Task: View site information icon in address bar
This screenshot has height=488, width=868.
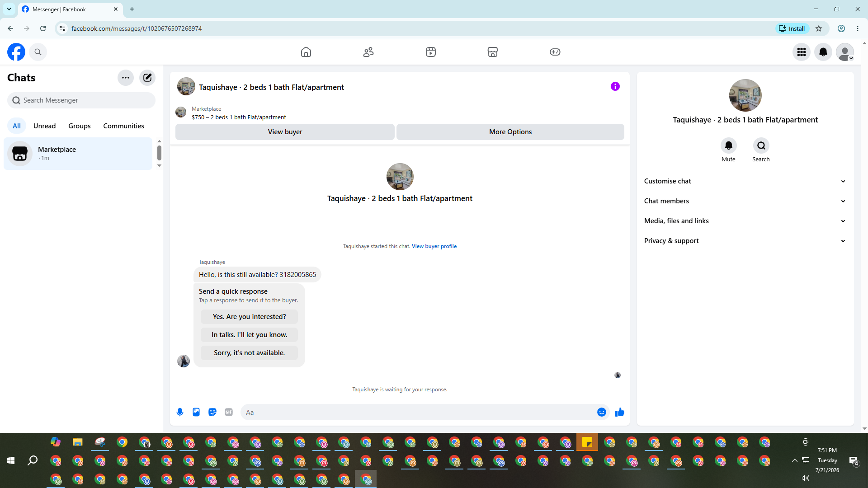Action: point(62,28)
